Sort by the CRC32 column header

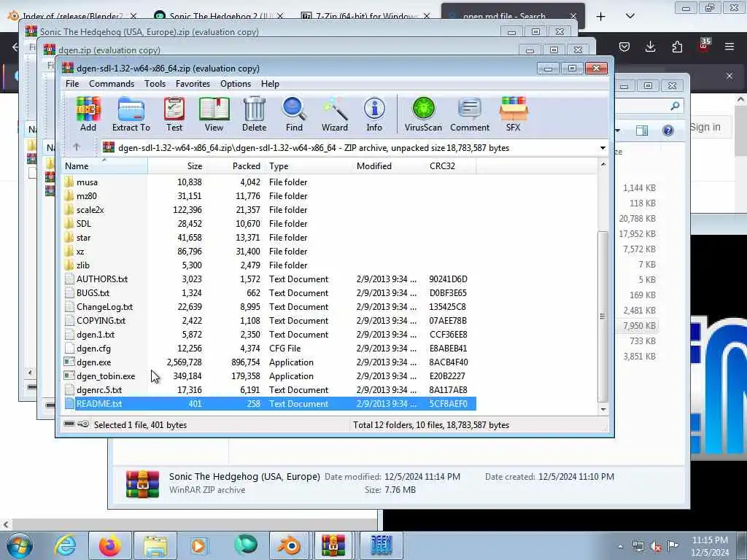451,166
